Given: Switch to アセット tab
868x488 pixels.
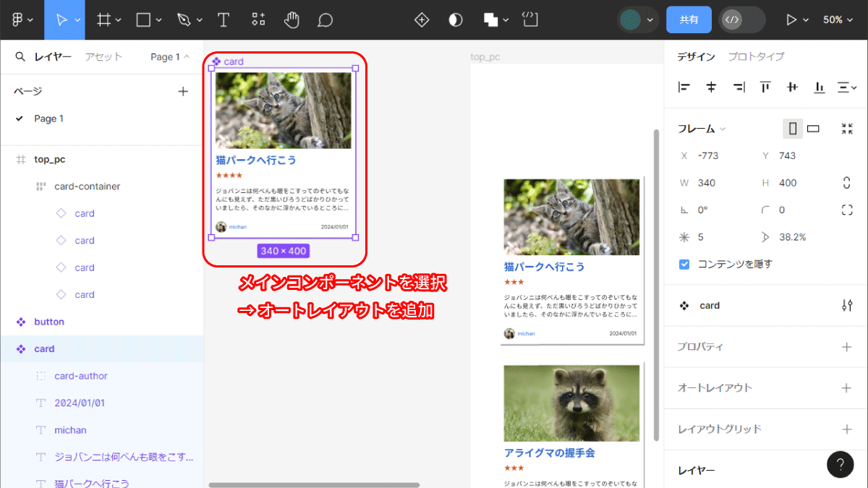Looking at the screenshot, I should pos(103,56).
